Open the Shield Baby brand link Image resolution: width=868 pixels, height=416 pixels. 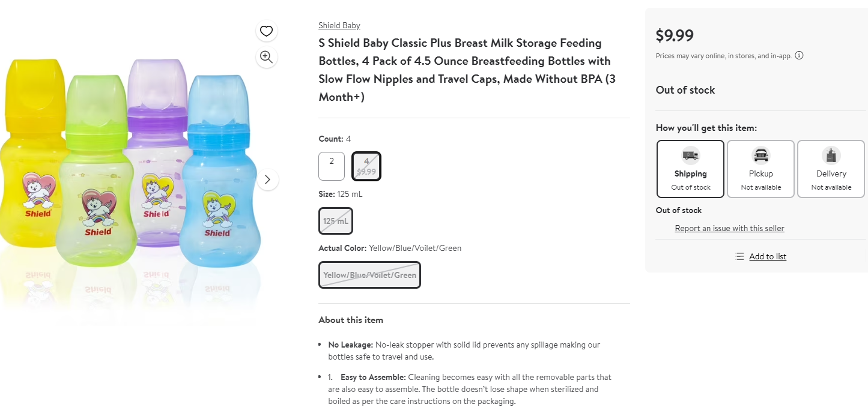(x=339, y=25)
